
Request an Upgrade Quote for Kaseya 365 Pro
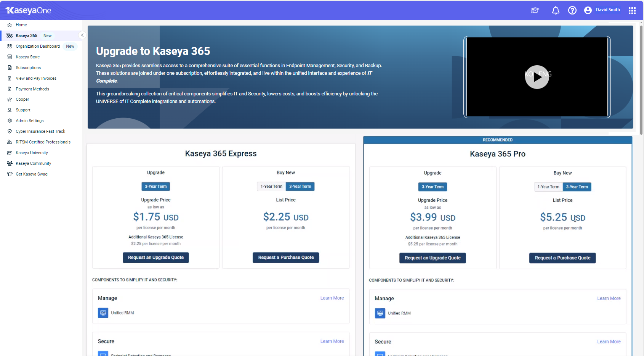pyautogui.click(x=433, y=258)
